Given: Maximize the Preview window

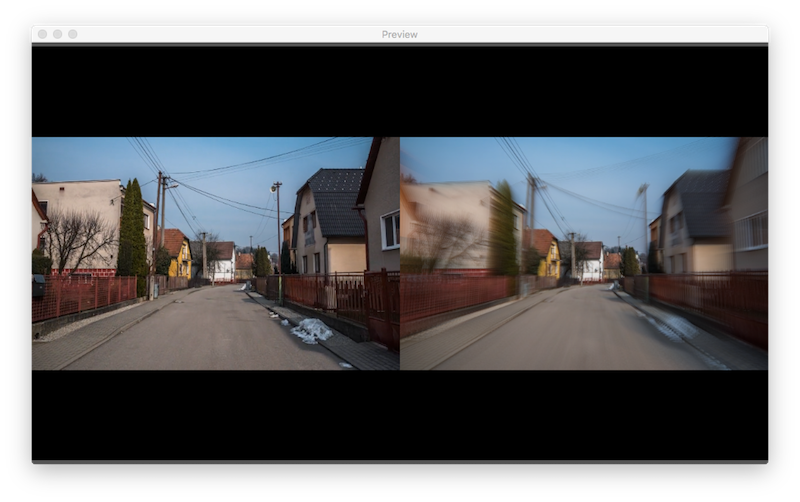Looking at the screenshot, I should [x=73, y=34].
